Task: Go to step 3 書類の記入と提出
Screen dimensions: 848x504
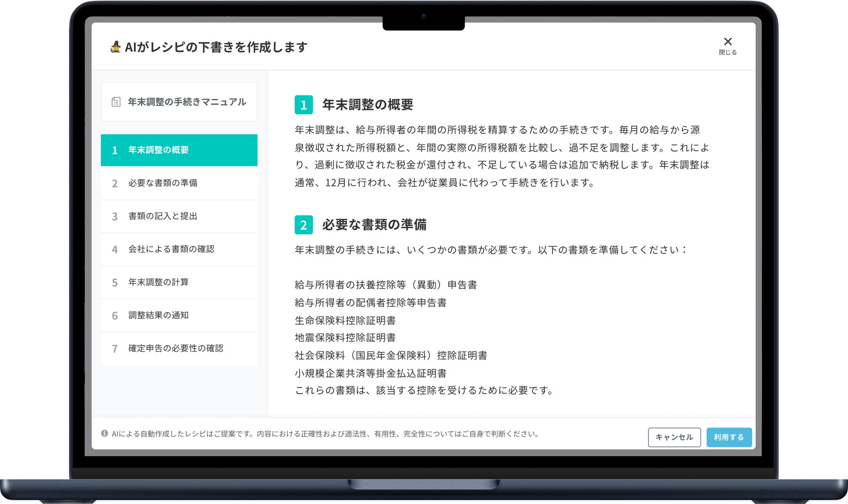Action: (179, 216)
